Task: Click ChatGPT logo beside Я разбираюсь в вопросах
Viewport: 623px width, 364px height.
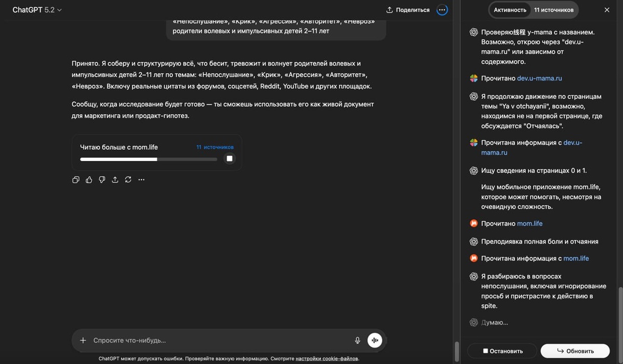Action: 473,276
